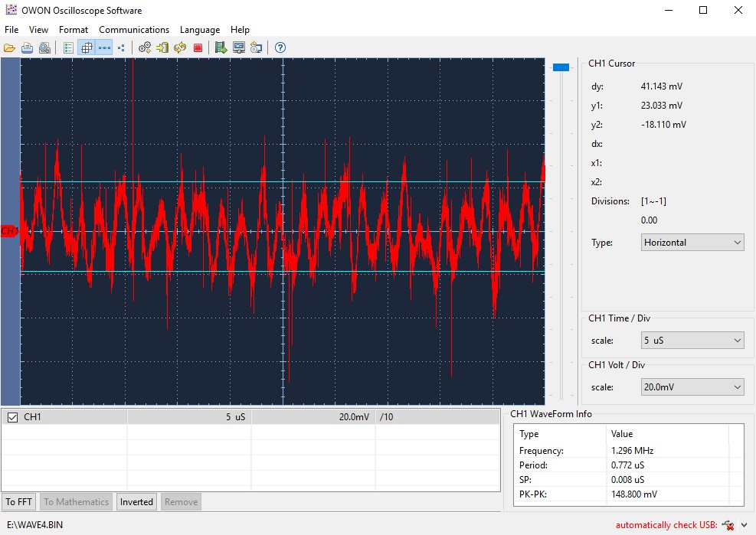Image resolution: width=756 pixels, height=535 pixels.
Task: Expand the CH1 Volt/Div scale dropdown
Action: tap(692, 387)
